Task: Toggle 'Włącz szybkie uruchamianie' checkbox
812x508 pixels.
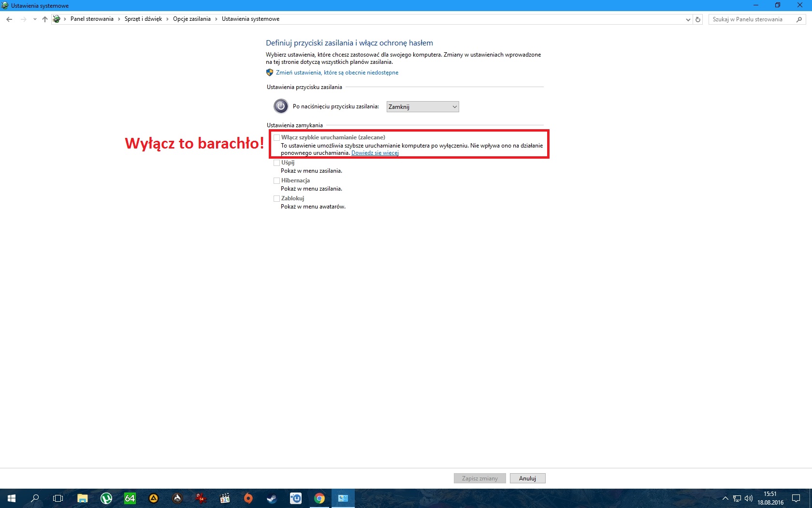Action: [277, 137]
